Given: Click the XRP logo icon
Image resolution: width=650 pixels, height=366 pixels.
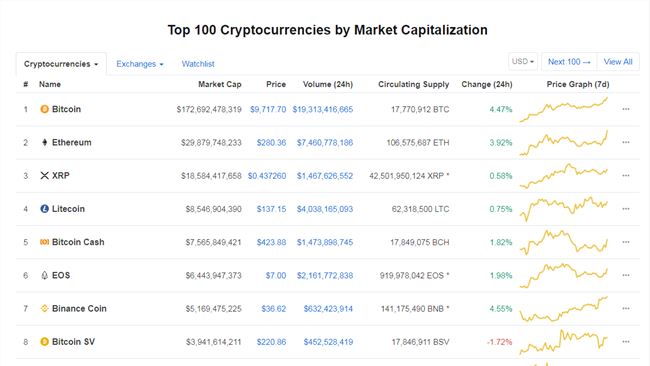Looking at the screenshot, I should (x=44, y=175).
